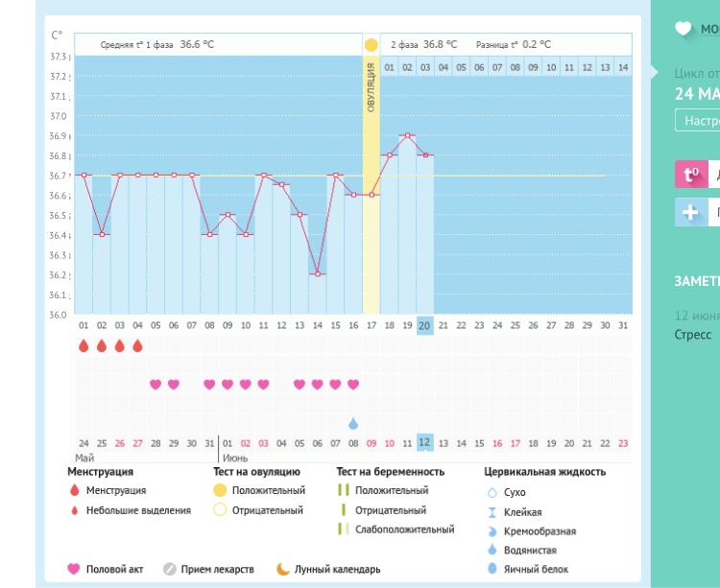Click the white heart icon in the sidebar
Screen dimensions: 720x588
coord(684,29)
